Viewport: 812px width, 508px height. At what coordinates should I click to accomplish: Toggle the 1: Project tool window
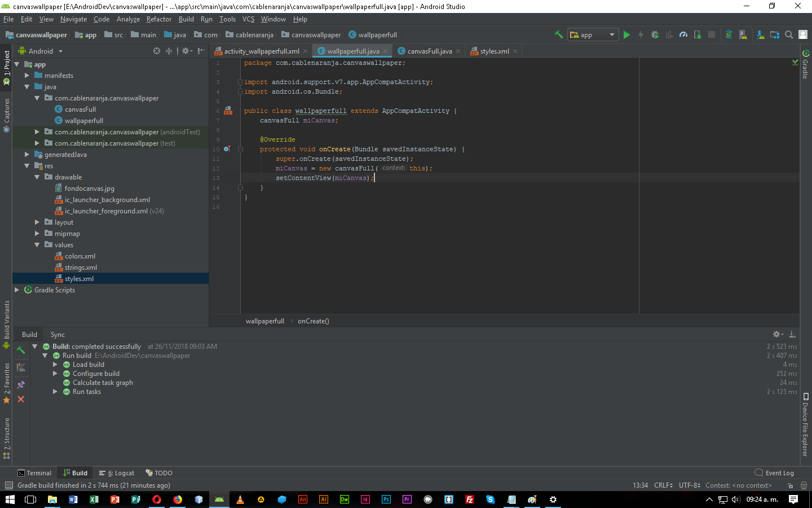coord(6,68)
